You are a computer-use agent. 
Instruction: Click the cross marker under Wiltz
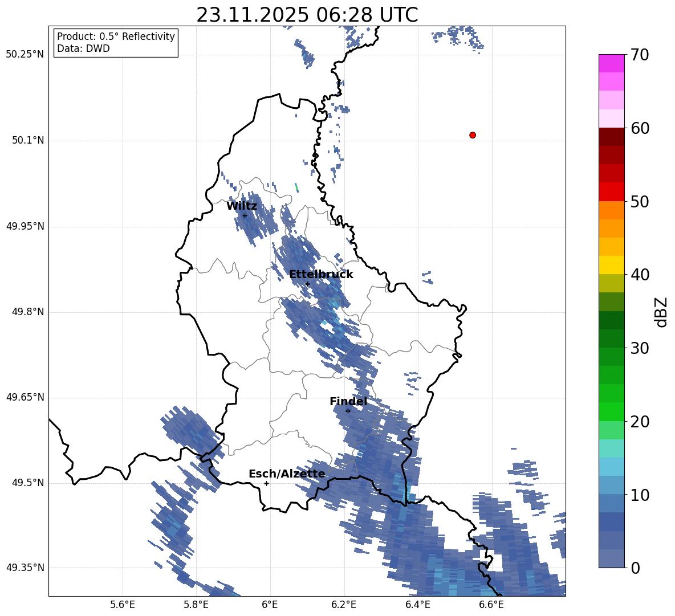tap(245, 215)
